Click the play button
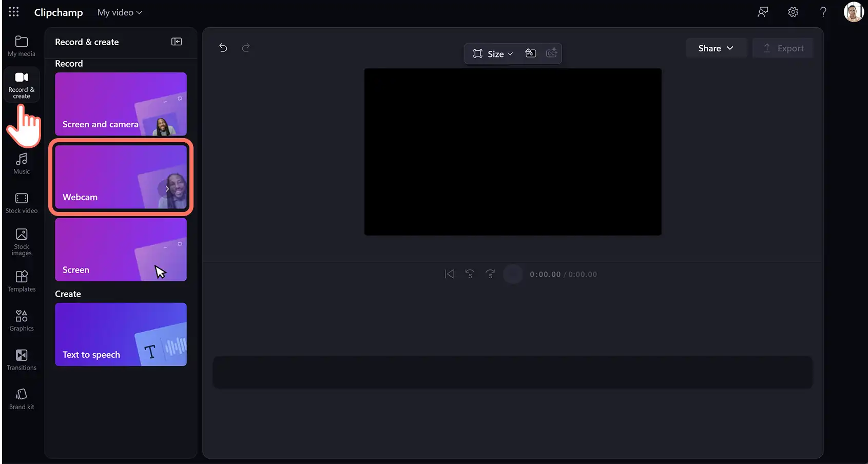The height and width of the screenshot is (464, 868). (x=513, y=274)
